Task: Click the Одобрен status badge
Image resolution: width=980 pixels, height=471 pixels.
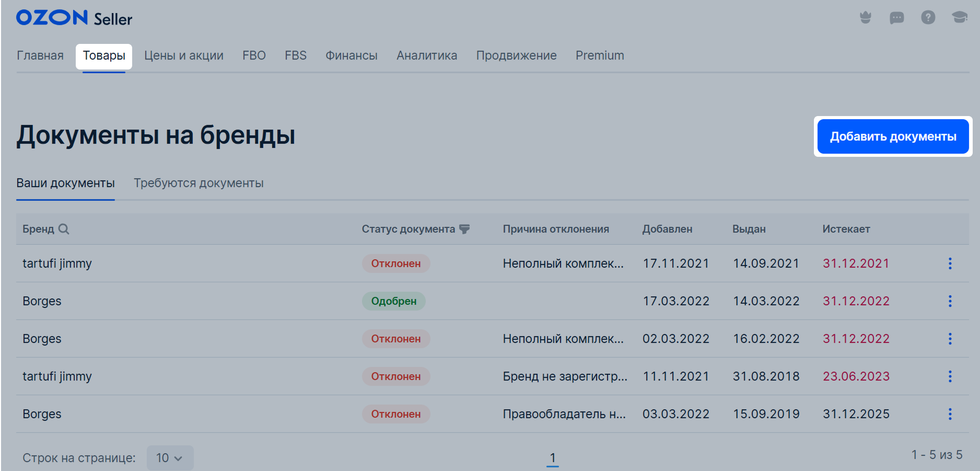Action: click(394, 301)
